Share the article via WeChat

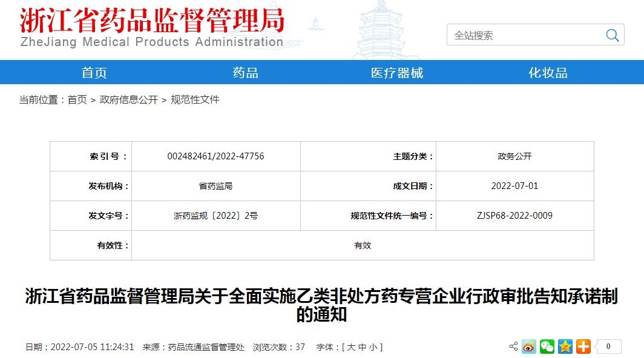coord(547,346)
